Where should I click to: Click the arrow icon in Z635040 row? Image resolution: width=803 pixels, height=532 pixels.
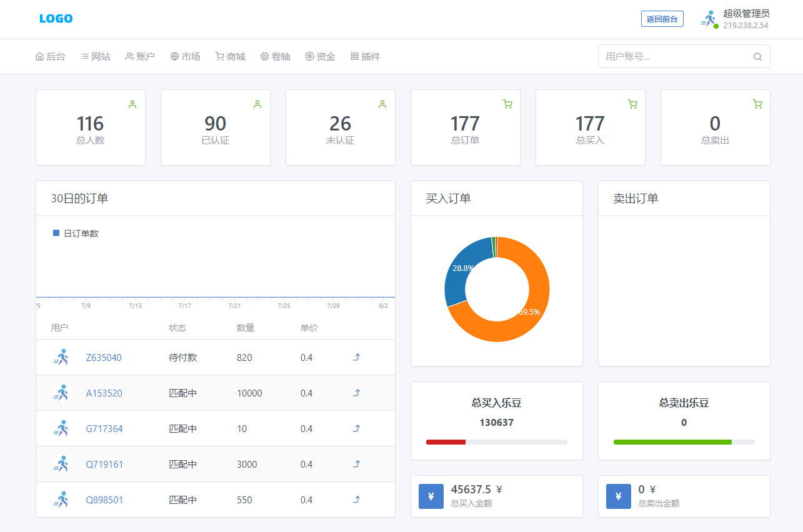pyautogui.click(x=357, y=357)
